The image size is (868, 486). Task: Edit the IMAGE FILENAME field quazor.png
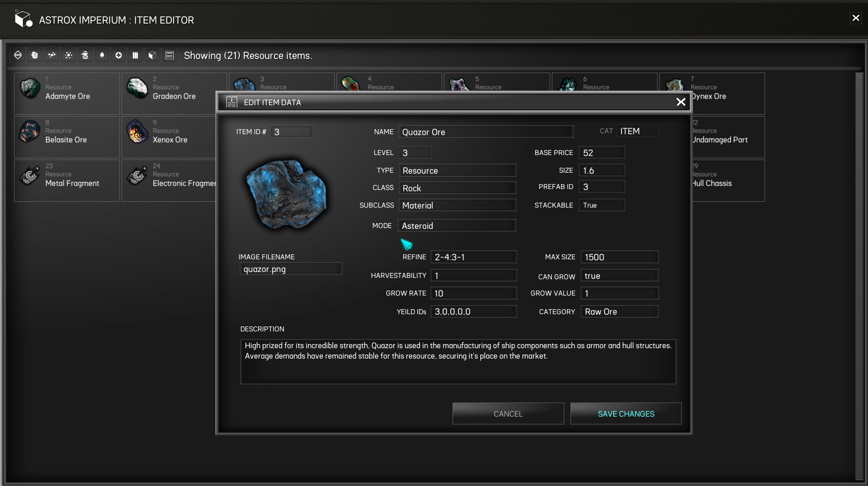point(291,269)
